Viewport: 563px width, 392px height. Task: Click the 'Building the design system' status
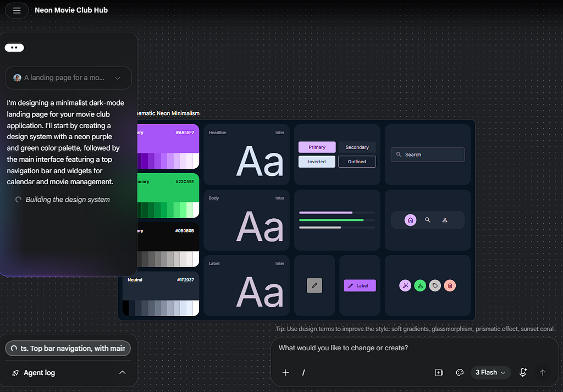click(x=68, y=200)
